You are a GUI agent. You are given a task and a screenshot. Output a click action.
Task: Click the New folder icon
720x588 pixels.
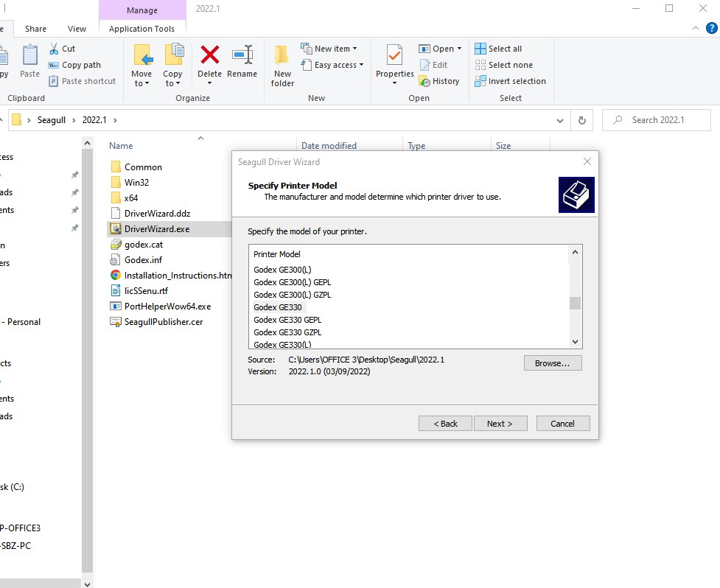point(282,55)
